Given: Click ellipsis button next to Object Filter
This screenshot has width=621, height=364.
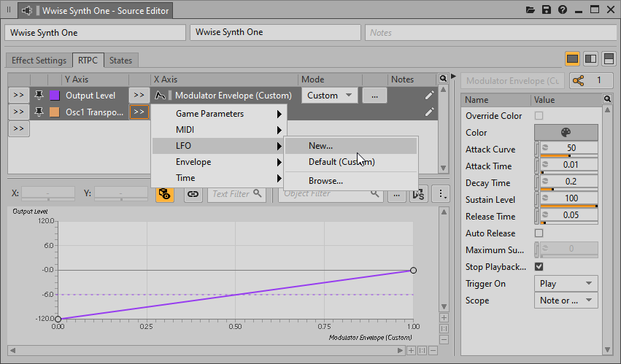Looking at the screenshot, I should [x=396, y=194].
